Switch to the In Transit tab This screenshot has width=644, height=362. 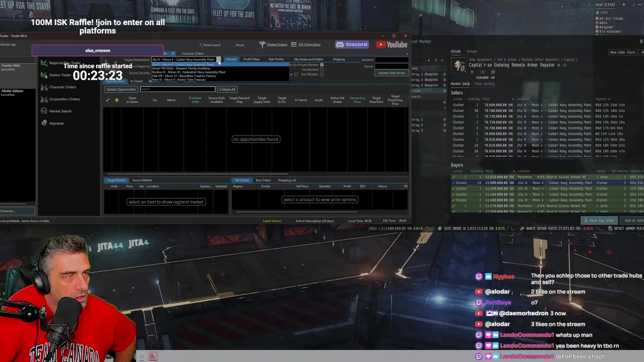click(x=137, y=81)
